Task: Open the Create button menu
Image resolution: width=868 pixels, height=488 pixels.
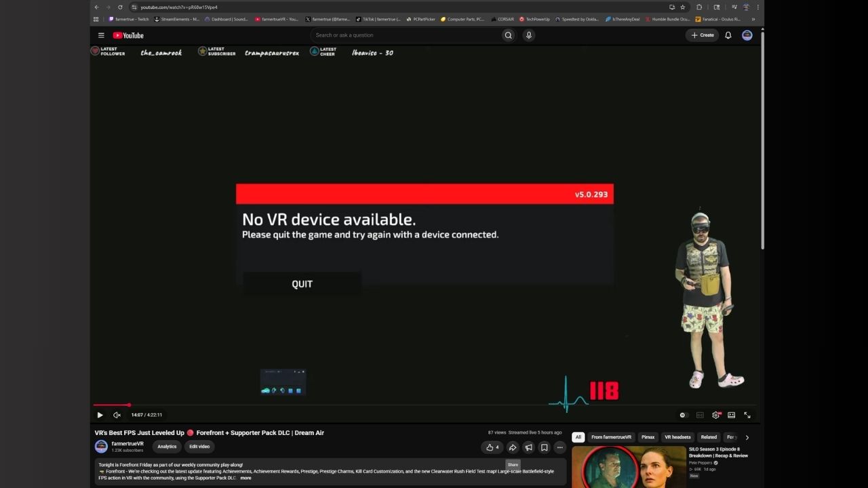Action: (702, 35)
